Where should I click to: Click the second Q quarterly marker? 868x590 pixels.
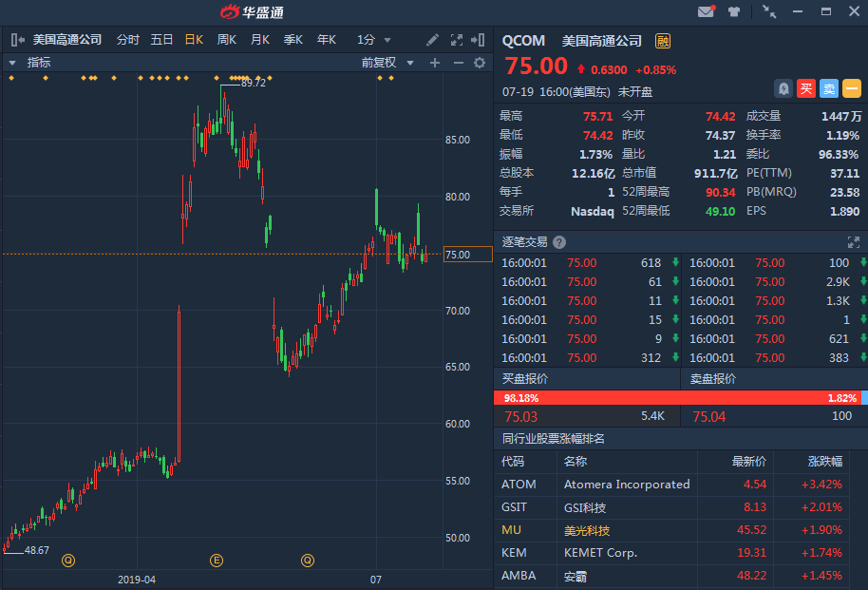tap(308, 561)
